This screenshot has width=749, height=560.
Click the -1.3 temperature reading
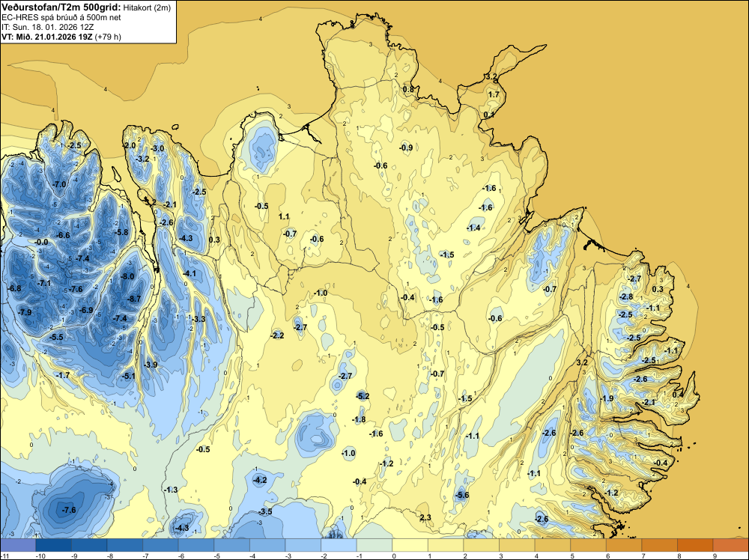click(x=171, y=490)
